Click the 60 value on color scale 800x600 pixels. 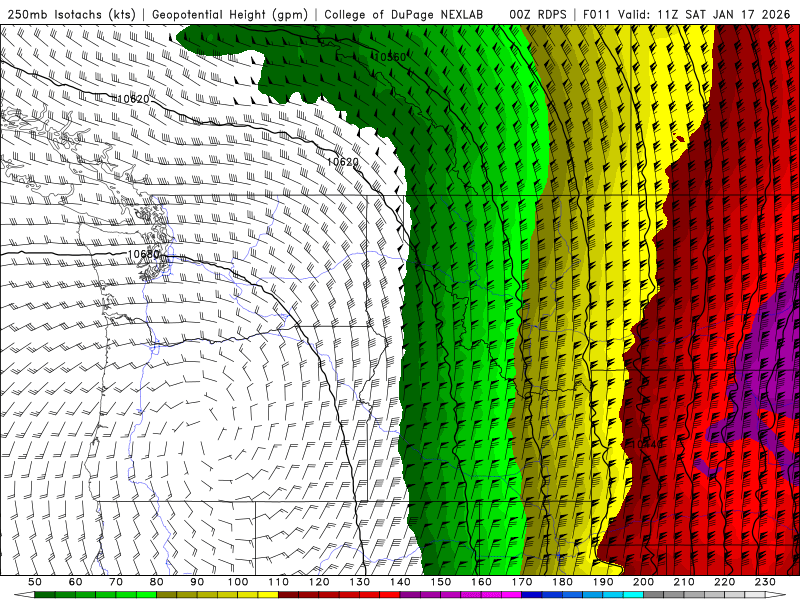pos(75,582)
